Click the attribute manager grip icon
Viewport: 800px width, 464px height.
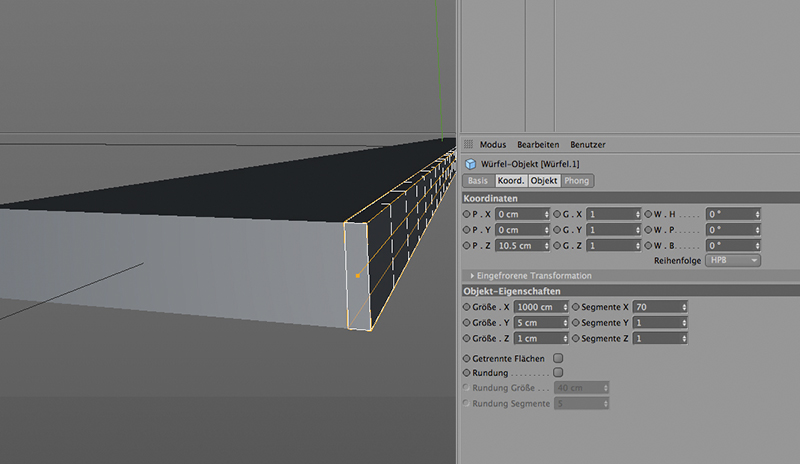click(x=467, y=145)
